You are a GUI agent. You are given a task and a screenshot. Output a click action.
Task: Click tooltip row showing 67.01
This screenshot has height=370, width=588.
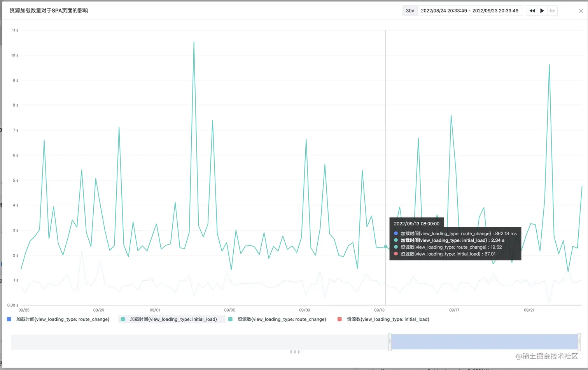point(444,254)
